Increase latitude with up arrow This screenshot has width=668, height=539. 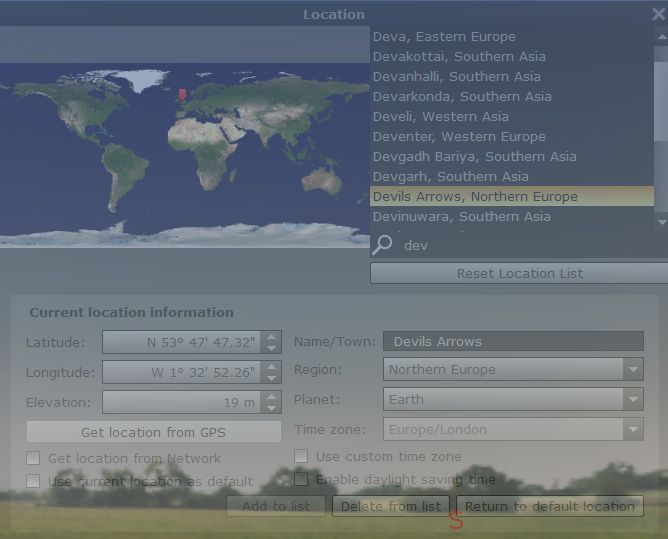click(x=271, y=337)
